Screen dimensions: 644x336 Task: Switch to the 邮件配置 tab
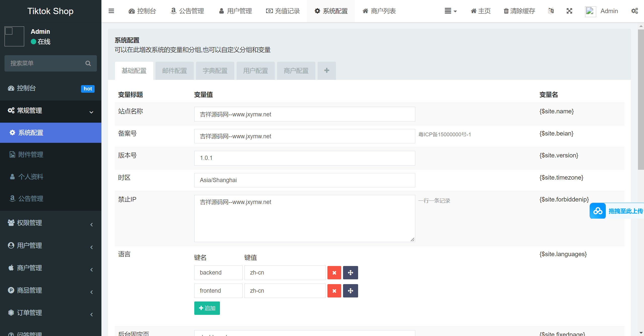click(x=174, y=71)
